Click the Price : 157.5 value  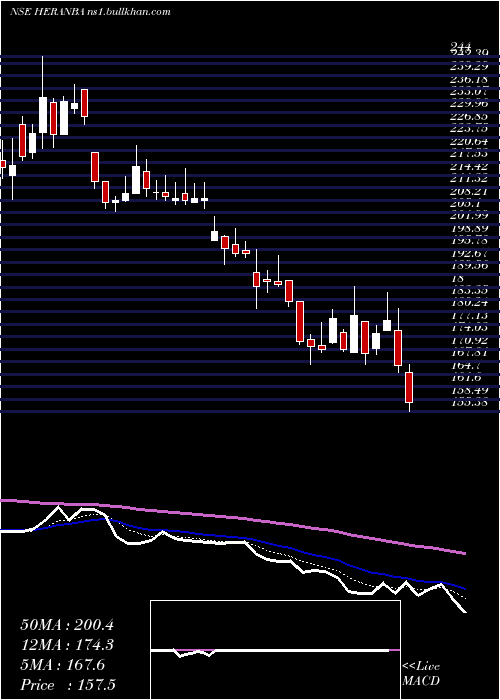pyautogui.click(x=68, y=685)
